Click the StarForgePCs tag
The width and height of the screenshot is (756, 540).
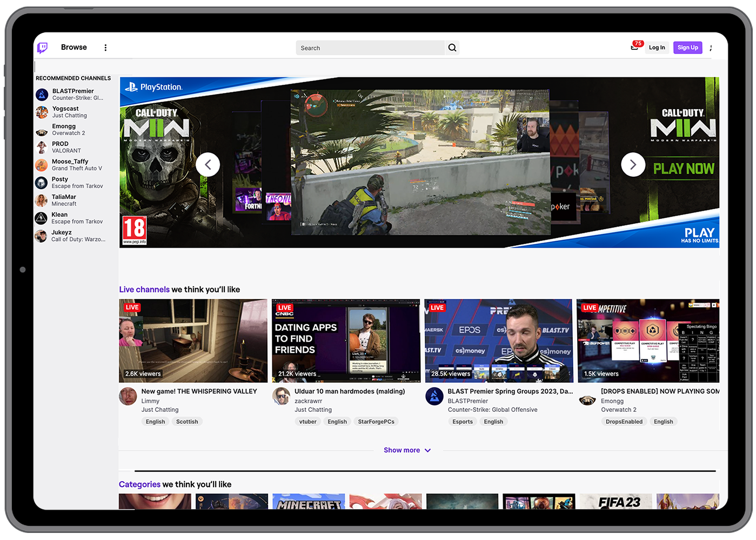point(376,422)
